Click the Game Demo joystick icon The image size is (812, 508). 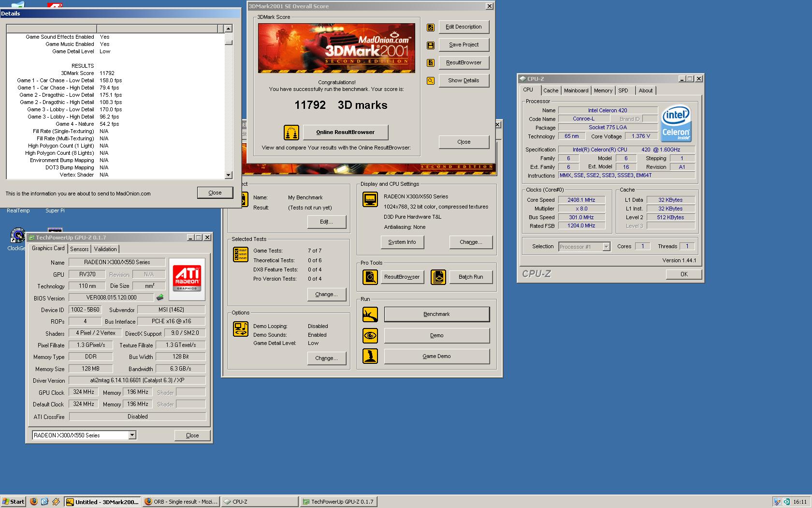[370, 356]
